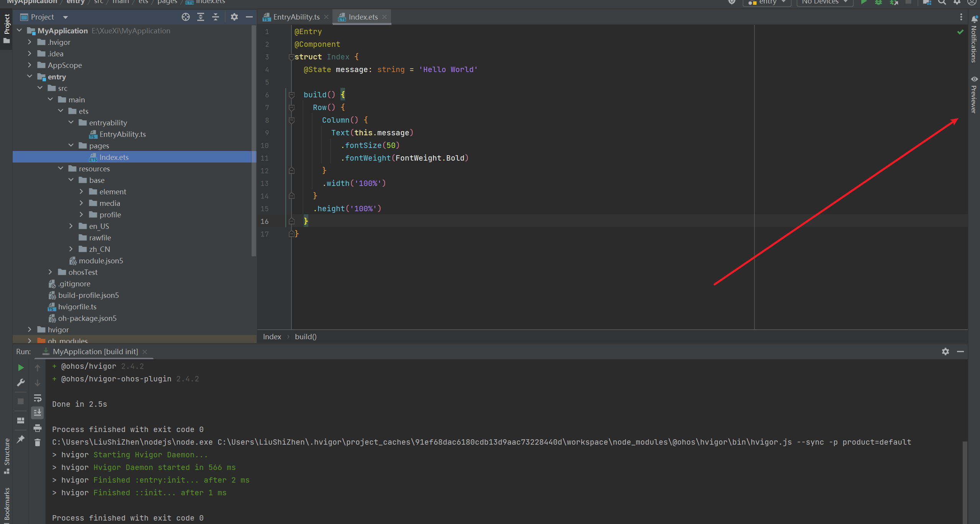This screenshot has height=524, width=980.
Task: Click the target icon left of entry selector
Action: pyautogui.click(x=732, y=2)
